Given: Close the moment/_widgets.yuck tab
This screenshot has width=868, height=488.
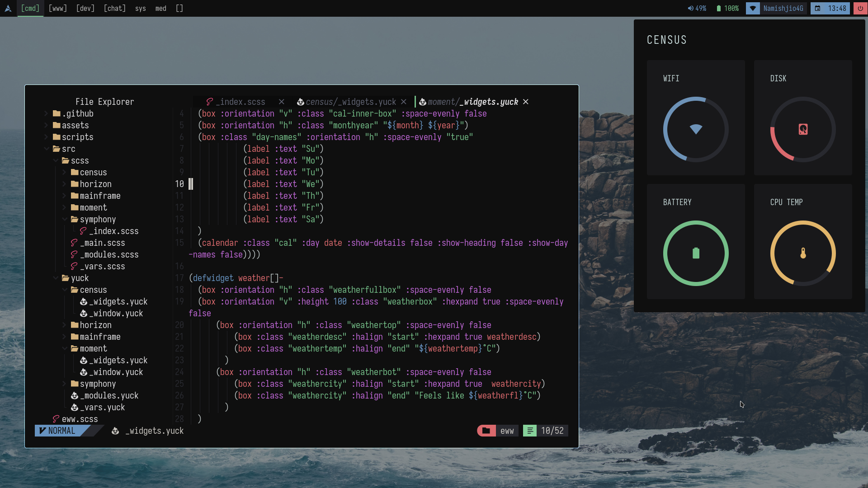Looking at the screenshot, I should (526, 102).
